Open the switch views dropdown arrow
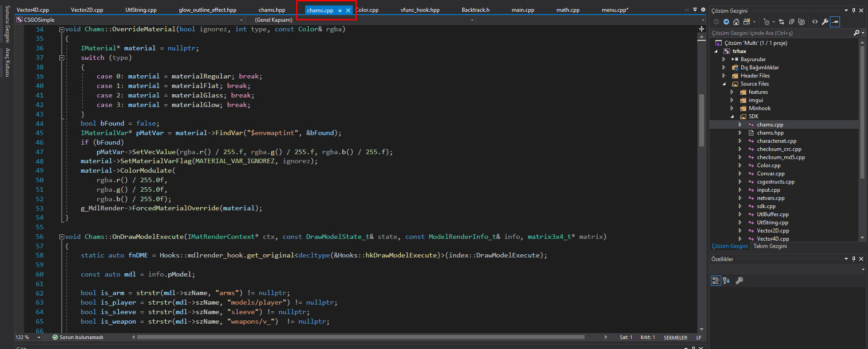 coord(754,22)
